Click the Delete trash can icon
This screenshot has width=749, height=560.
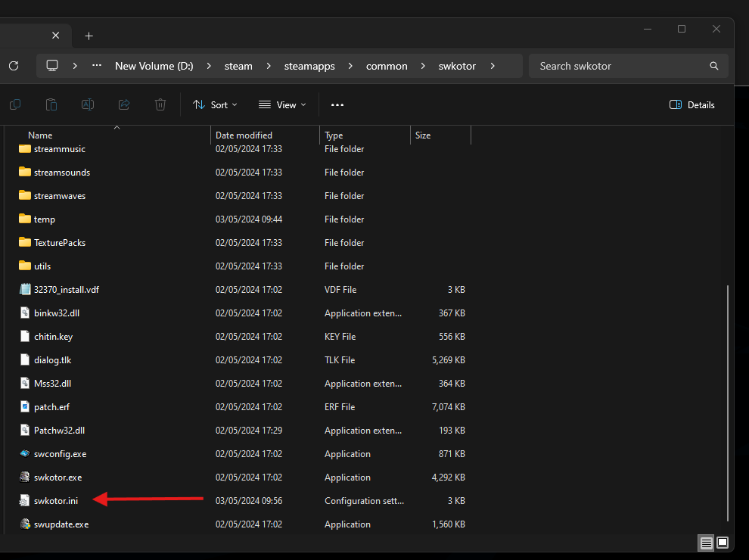pyautogui.click(x=160, y=104)
